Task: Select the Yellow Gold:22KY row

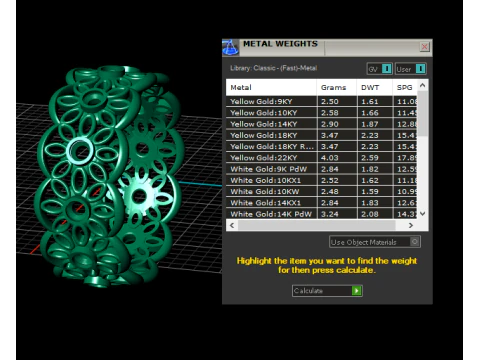Action: 322,158
